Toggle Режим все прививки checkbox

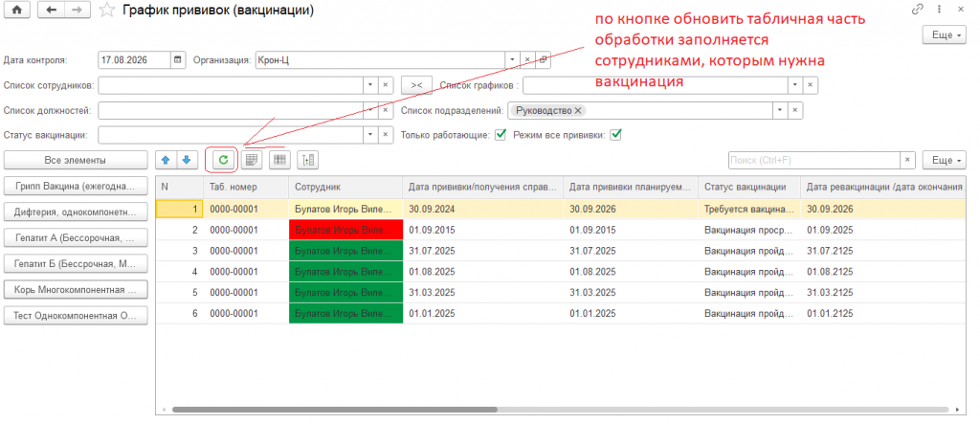[x=615, y=134]
